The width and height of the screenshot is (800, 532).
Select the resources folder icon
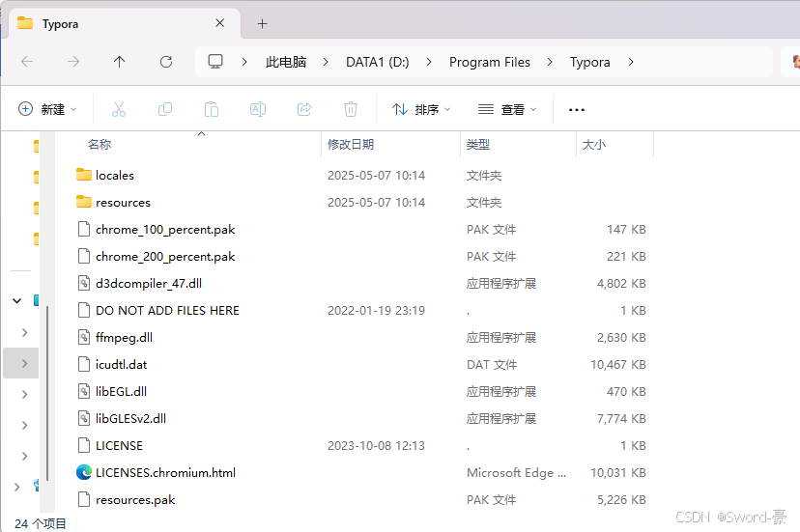click(x=84, y=202)
